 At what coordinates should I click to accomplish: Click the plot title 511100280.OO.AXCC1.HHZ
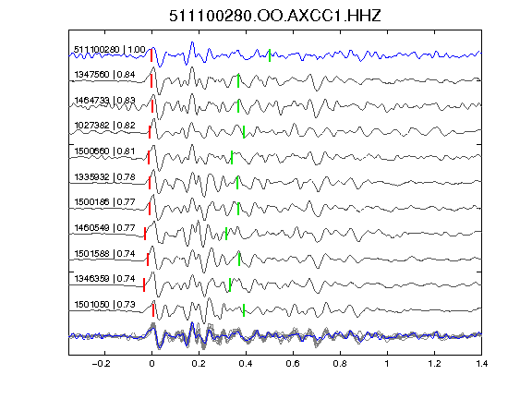[275, 16]
